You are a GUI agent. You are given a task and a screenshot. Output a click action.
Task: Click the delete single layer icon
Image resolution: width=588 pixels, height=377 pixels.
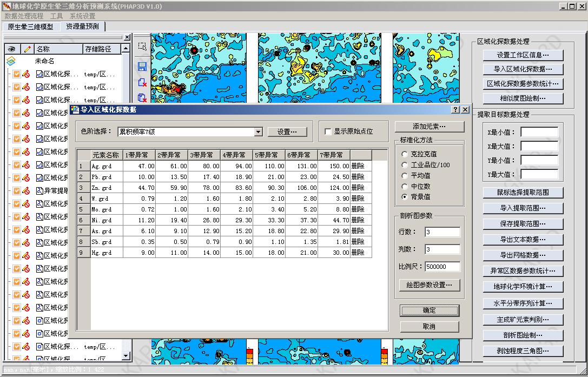142,83
